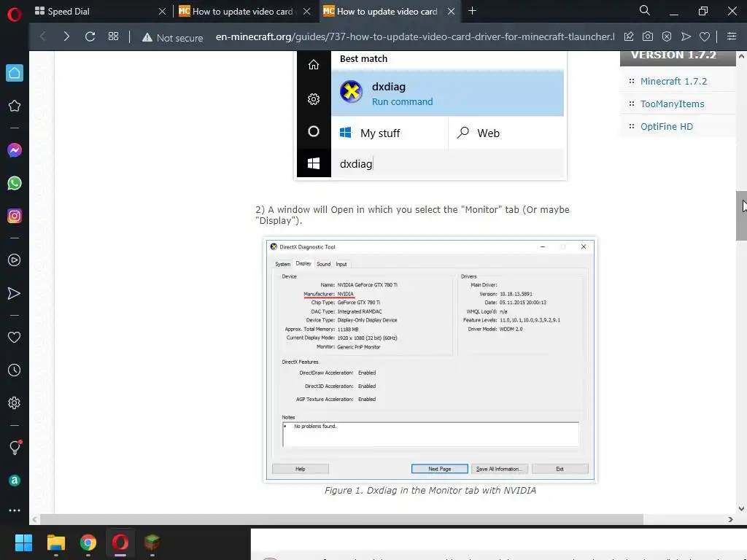Open File Explorer from the taskbar
Screen dimensions: 747x560
[x=55, y=542]
